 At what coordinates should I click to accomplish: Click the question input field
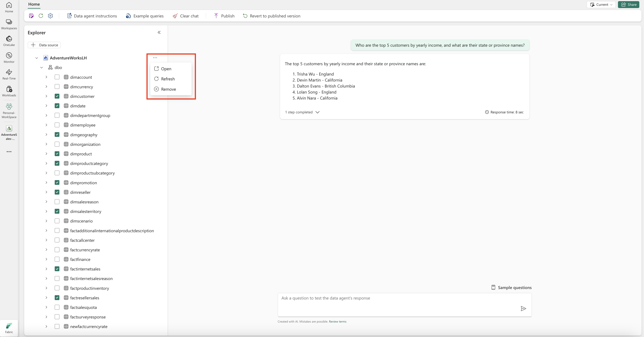click(x=404, y=305)
